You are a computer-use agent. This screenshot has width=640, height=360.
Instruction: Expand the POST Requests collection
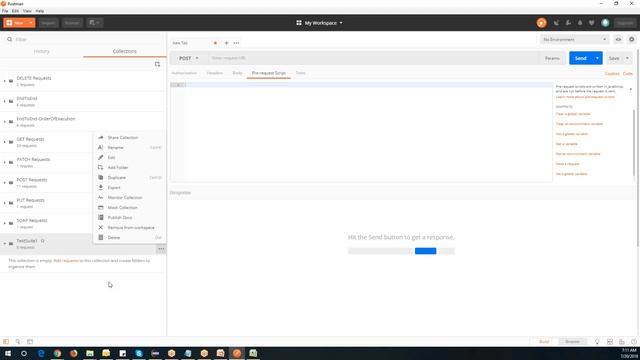pos(4,183)
